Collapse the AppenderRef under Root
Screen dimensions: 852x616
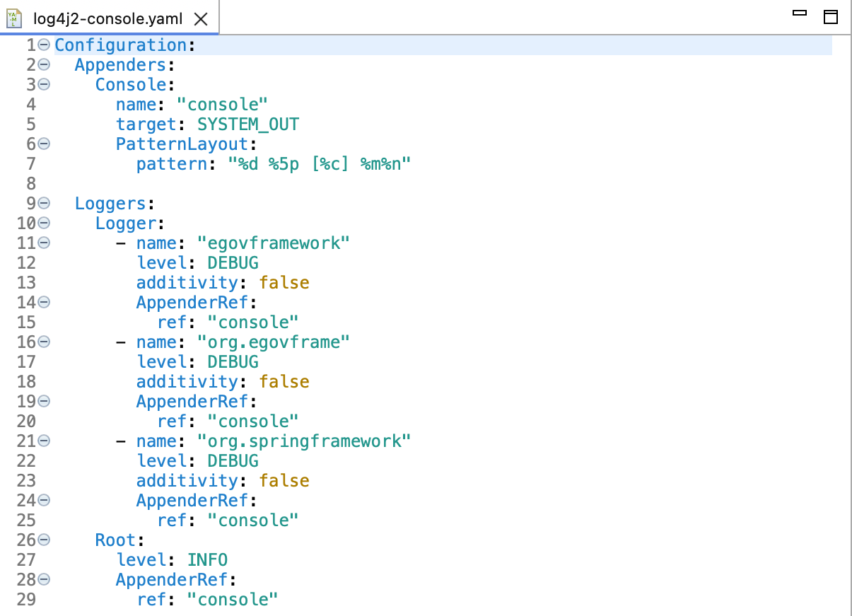(43, 579)
